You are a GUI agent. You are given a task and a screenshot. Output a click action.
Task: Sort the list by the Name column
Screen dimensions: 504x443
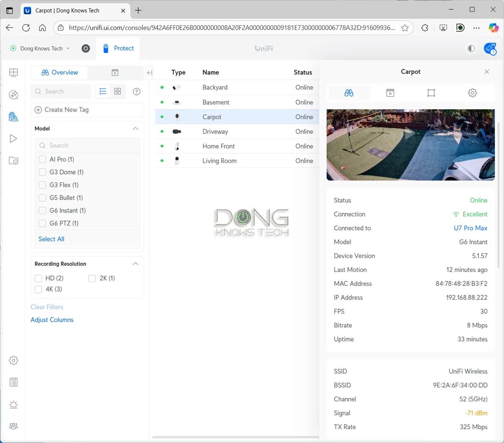click(x=210, y=72)
